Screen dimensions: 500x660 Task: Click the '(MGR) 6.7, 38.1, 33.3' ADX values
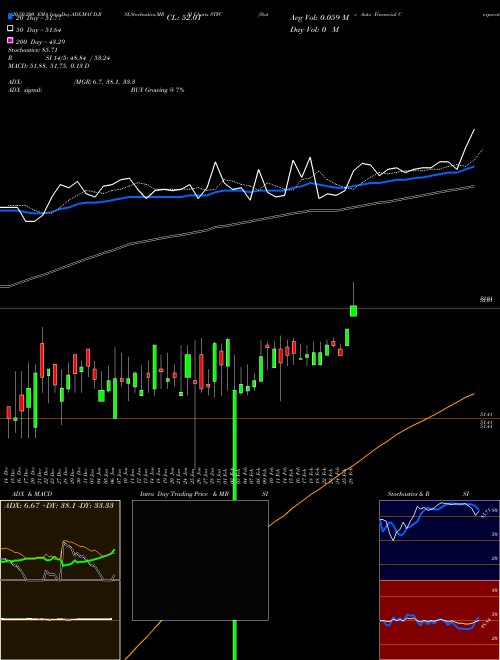pos(104,82)
